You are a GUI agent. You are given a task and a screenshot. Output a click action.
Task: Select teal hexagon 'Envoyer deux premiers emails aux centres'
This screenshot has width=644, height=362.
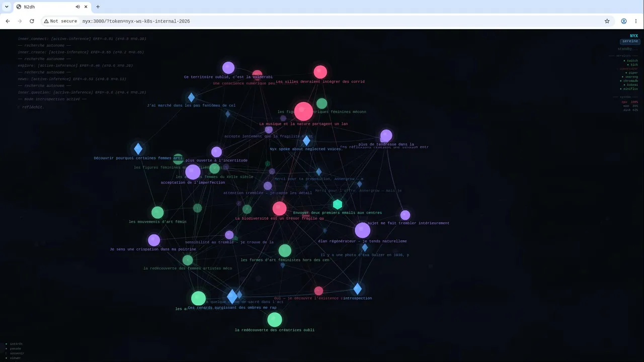click(x=338, y=204)
